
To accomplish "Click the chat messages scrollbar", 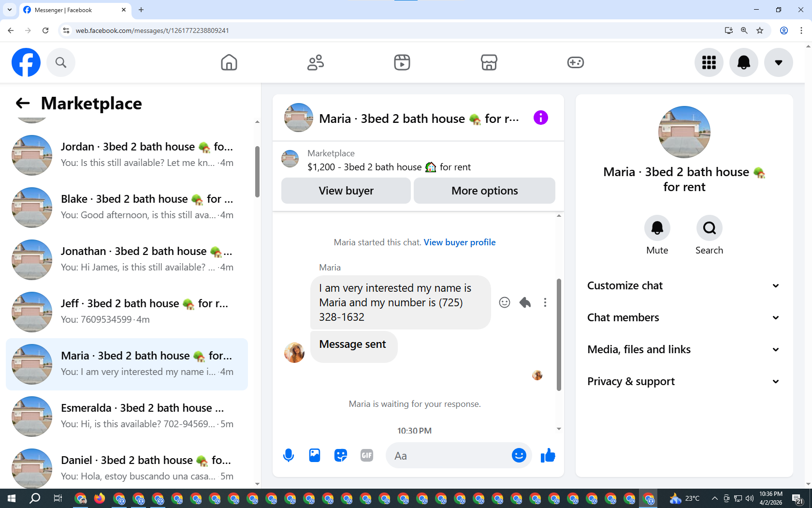I will pyautogui.click(x=559, y=335).
